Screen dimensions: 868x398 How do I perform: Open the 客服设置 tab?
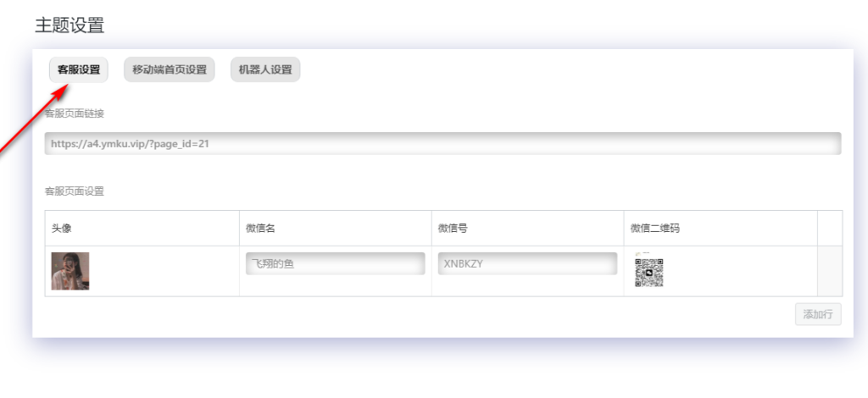click(x=79, y=69)
